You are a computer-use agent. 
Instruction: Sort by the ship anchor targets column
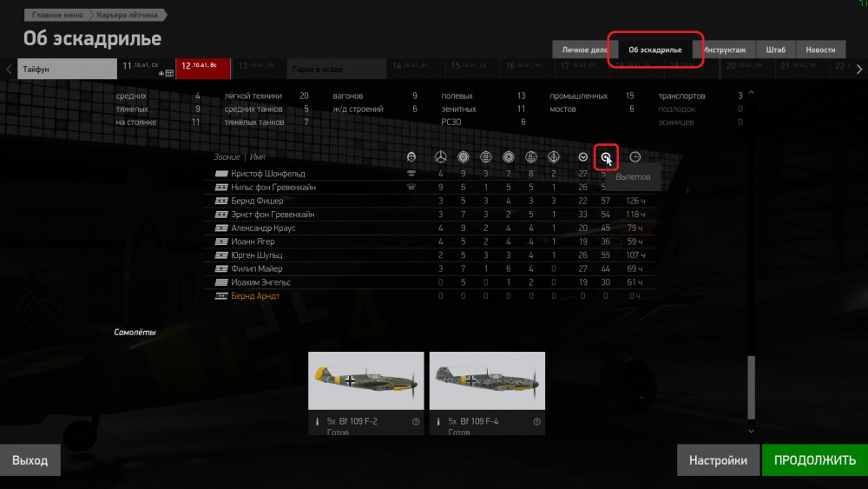pyautogui.click(x=554, y=156)
